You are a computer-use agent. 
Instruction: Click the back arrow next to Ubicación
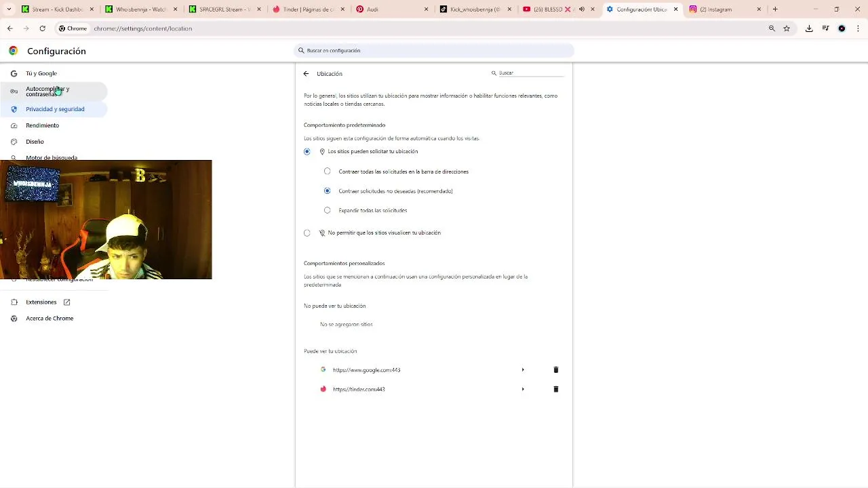coord(306,74)
